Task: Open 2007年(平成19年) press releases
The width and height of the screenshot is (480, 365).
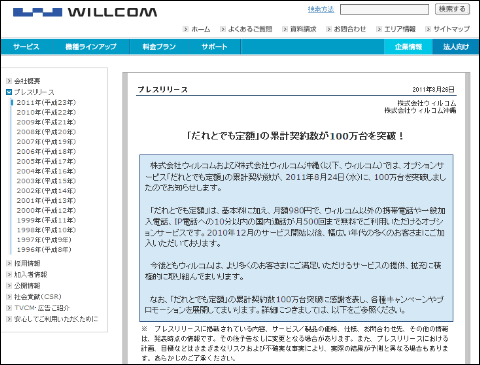Action: pyautogui.click(x=46, y=142)
